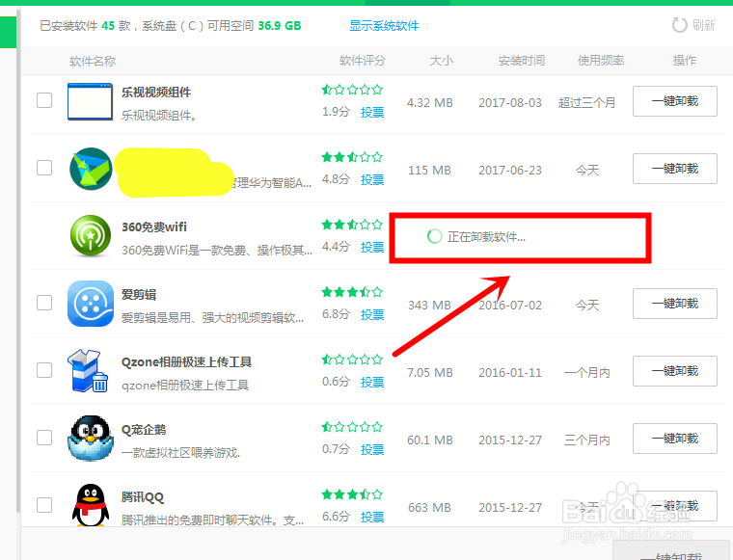
Task: Click the Qzone相册极速上传工具 icon
Action: 89,371
